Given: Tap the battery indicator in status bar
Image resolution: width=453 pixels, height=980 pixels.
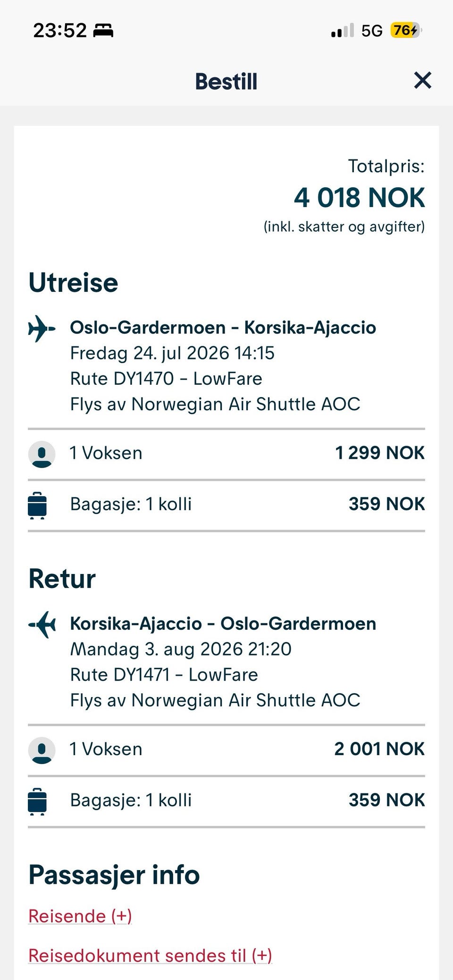Looking at the screenshot, I should tap(406, 31).
